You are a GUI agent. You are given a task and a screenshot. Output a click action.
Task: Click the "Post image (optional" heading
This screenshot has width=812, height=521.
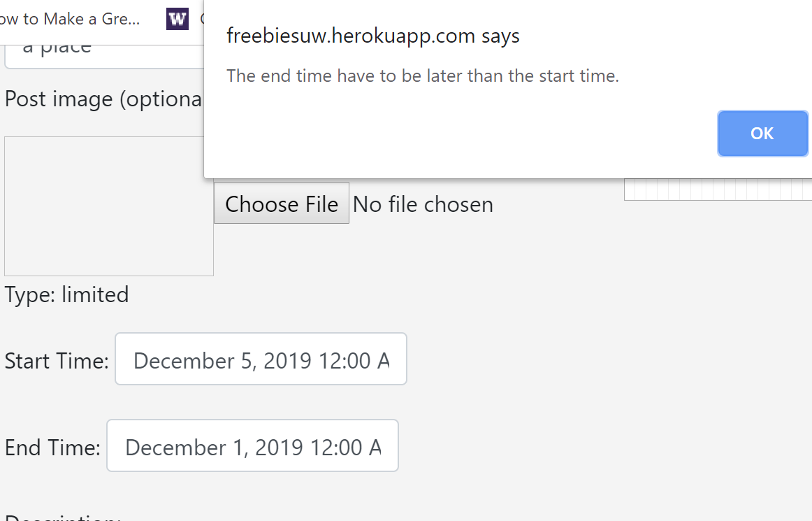[105, 99]
